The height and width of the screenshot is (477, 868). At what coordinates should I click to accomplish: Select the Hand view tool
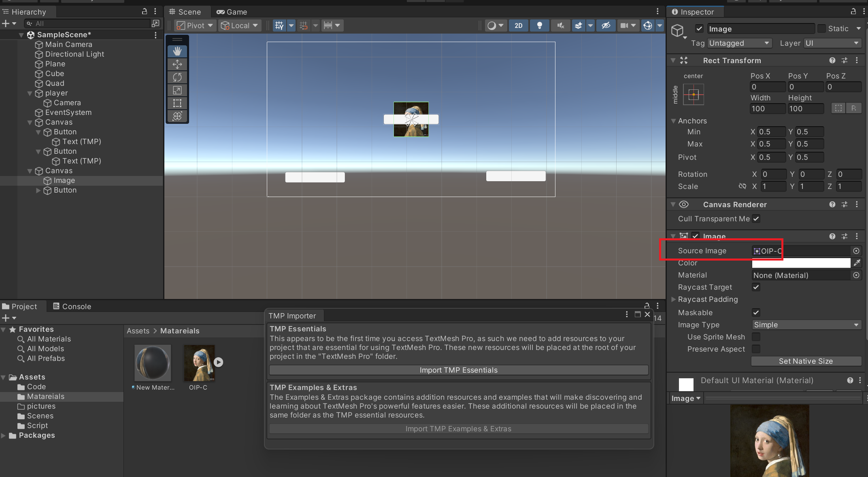(x=177, y=51)
